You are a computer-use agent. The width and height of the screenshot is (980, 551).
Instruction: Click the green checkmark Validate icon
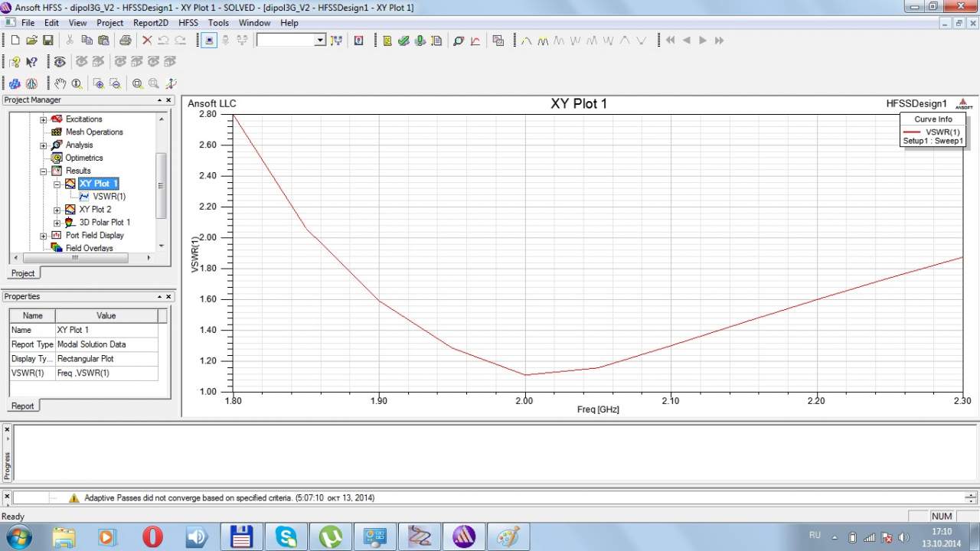click(x=403, y=41)
